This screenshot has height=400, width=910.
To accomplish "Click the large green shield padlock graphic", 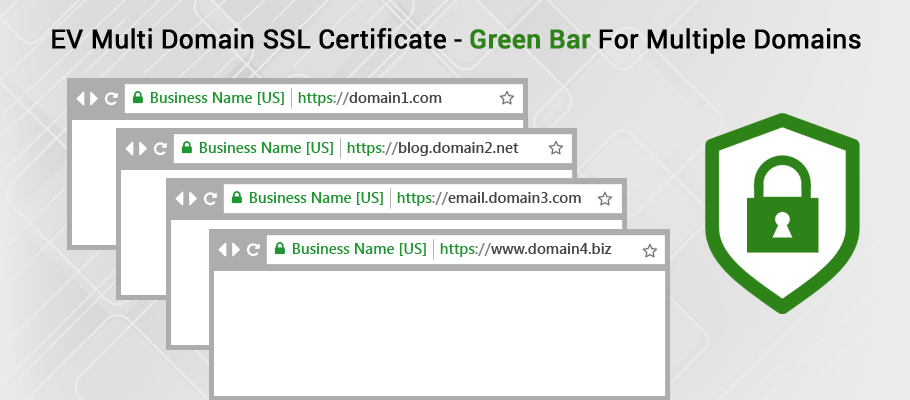I will pyautogui.click(x=782, y=213).
